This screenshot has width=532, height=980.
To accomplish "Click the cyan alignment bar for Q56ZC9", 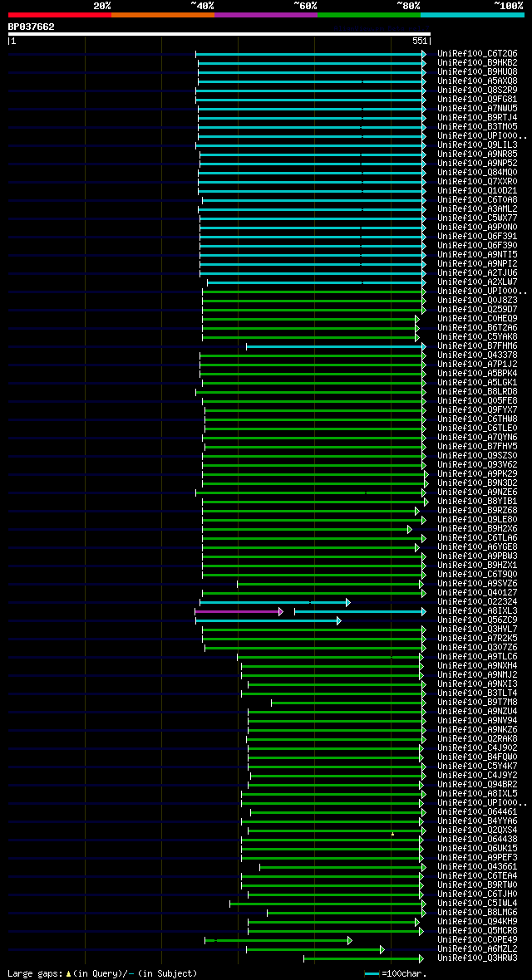I will click(x=268, y=620).
